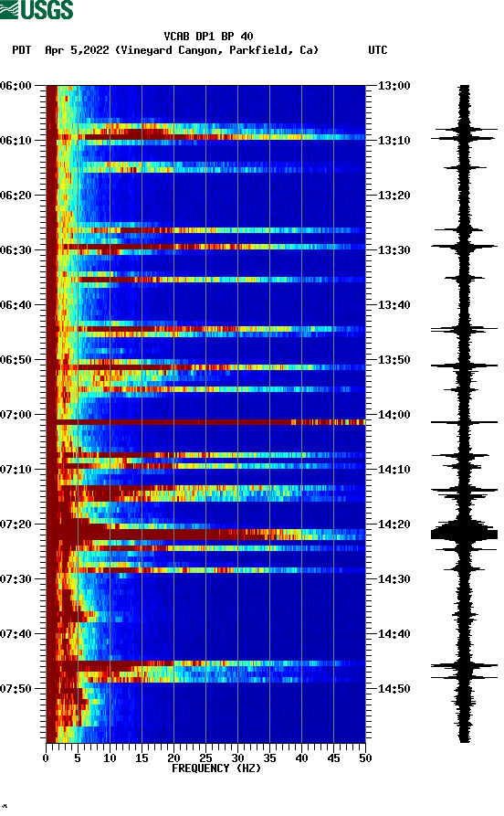Click frequency axis tick label 40

pos(301,758)
